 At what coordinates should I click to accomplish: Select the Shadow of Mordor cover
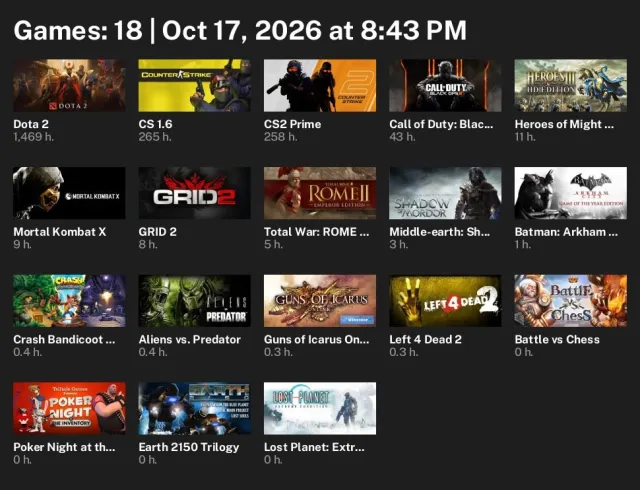[445, 193]
